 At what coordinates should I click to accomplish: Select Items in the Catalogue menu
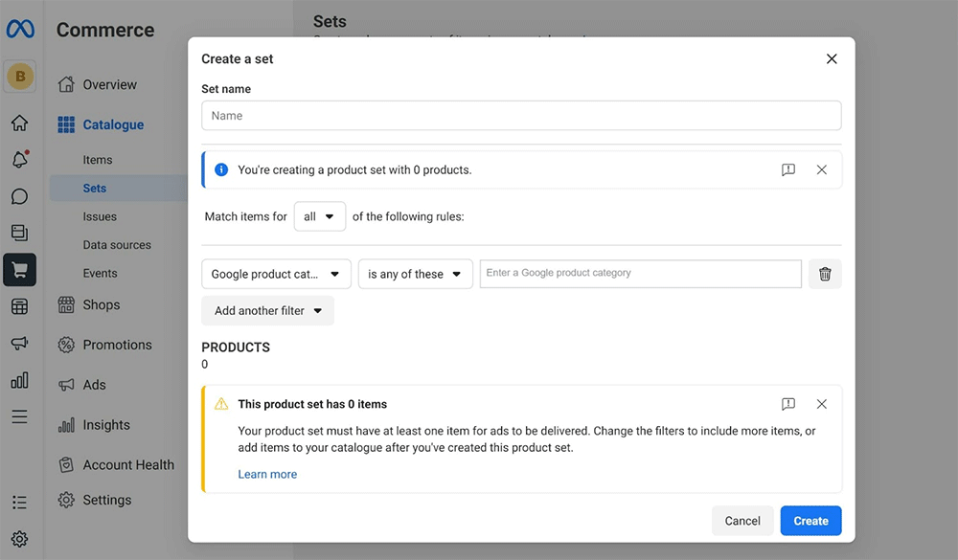98,160
